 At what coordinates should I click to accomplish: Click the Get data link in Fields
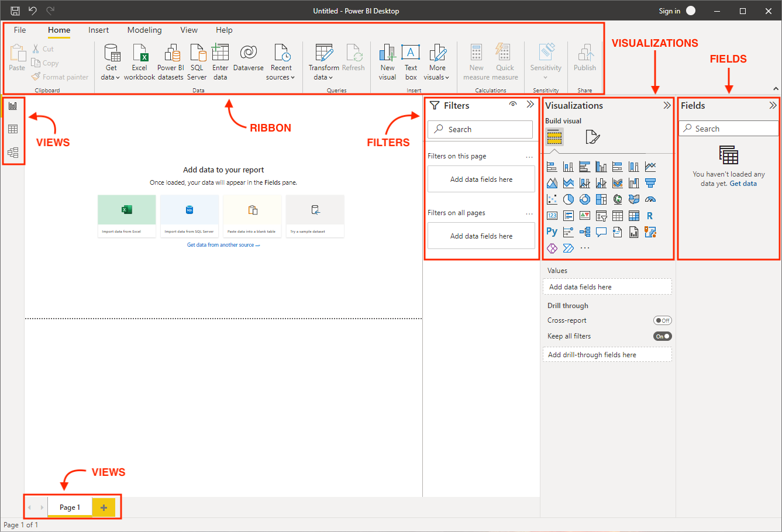(x=743, y=184)
